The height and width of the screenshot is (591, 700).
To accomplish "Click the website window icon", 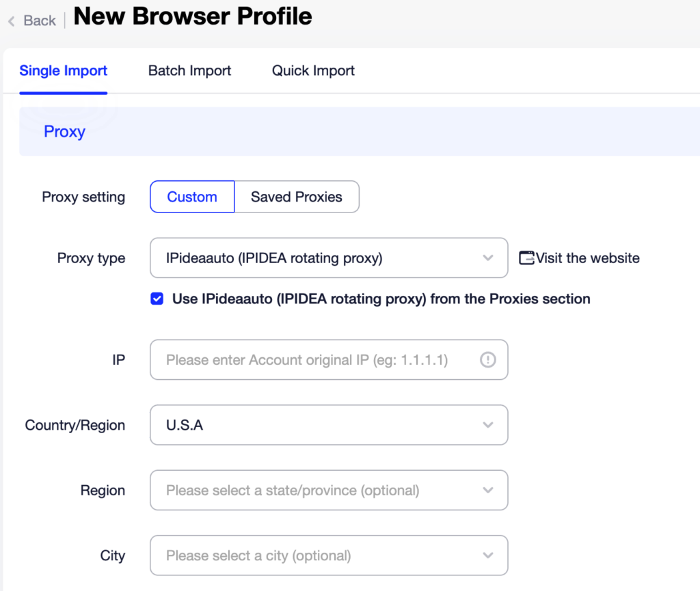I will point(526,258).
